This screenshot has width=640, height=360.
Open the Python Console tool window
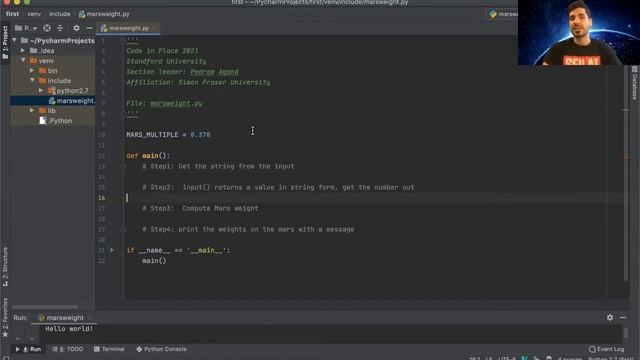pos(162,349)
